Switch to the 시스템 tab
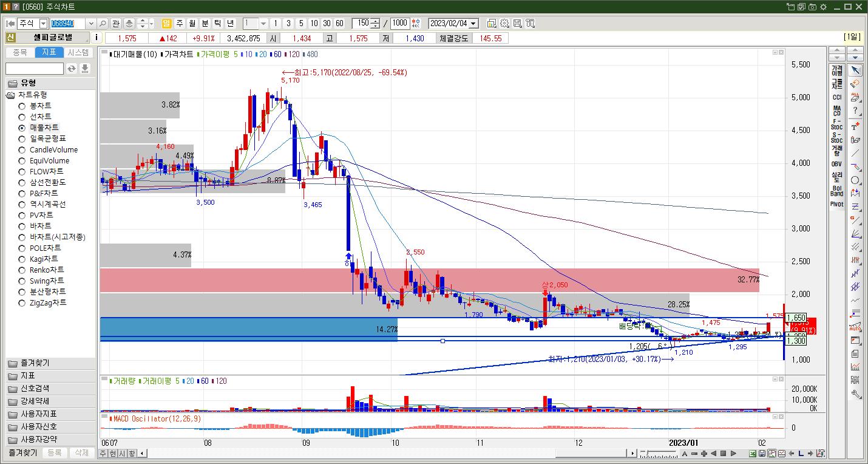Viewport: 868px width, 464px height. (x=78, y=52)
